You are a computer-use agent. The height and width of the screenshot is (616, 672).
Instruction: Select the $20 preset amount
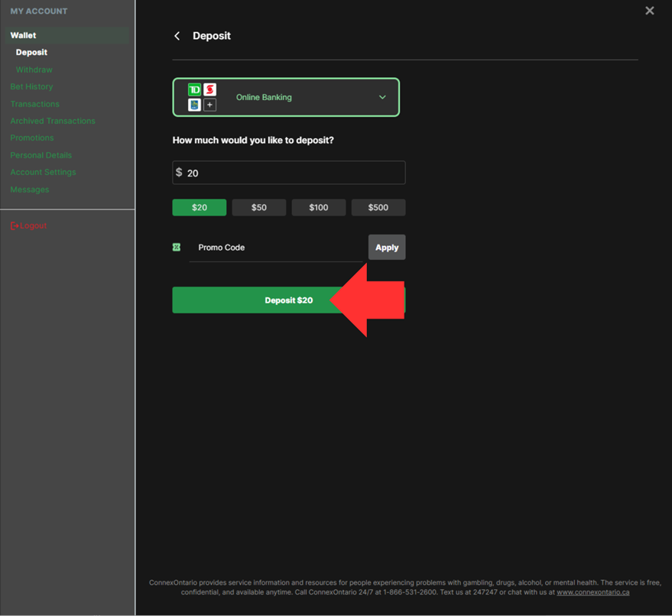199,207
